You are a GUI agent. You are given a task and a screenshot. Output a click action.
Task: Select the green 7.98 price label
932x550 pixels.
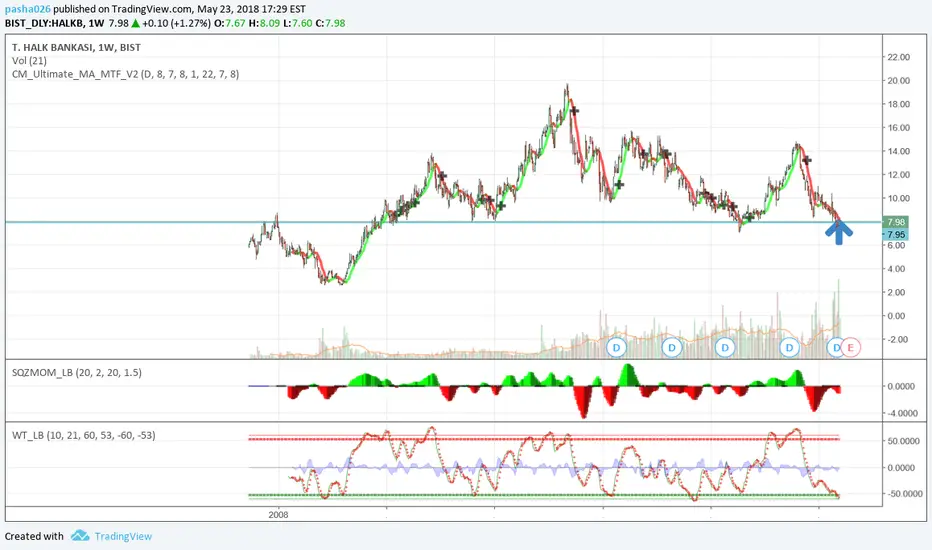896,222
